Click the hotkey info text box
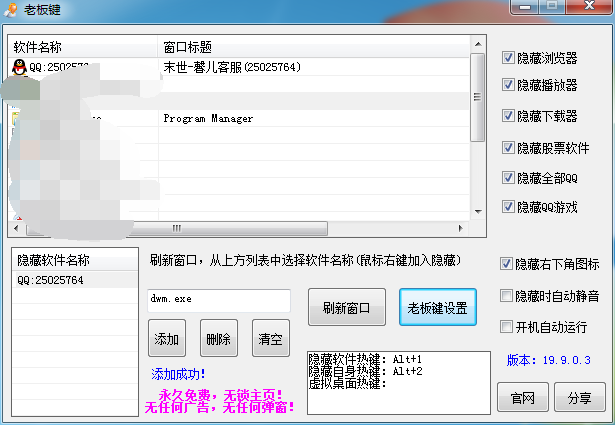615x425 pixels. click(x=399, y=383)
